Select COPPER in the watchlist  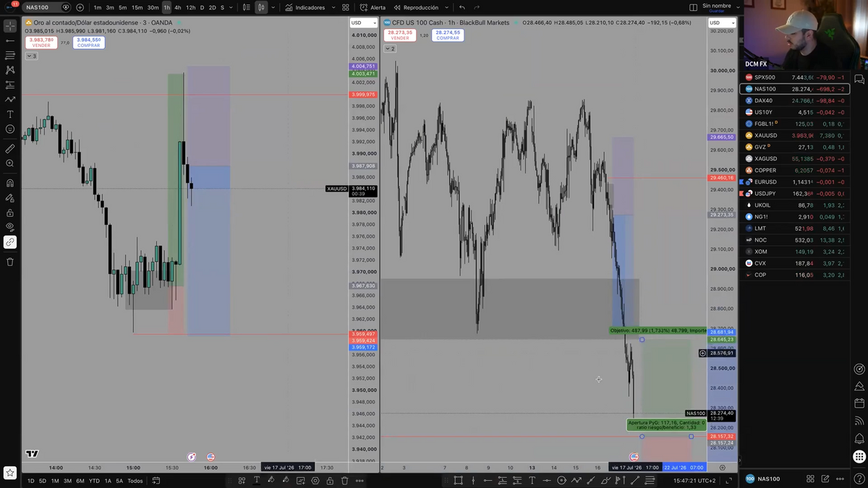pyautogui.click(x=793, y=171)
